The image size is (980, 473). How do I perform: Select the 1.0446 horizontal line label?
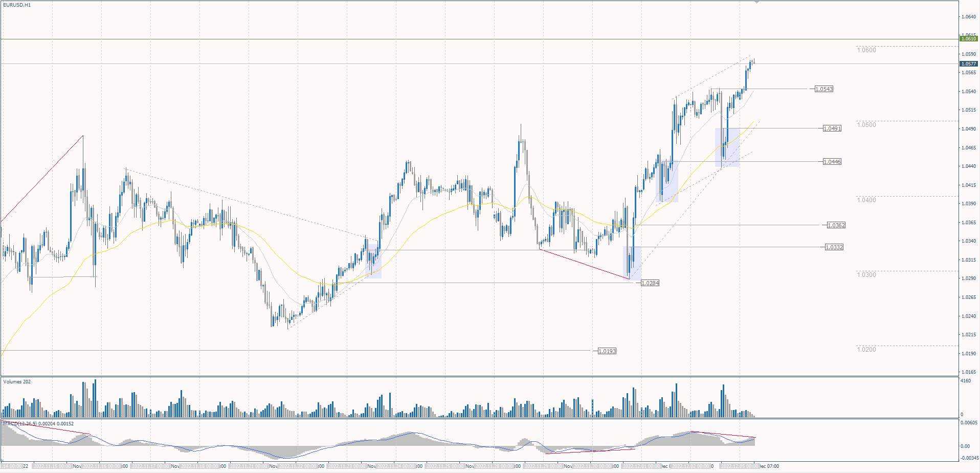[832, 162]
